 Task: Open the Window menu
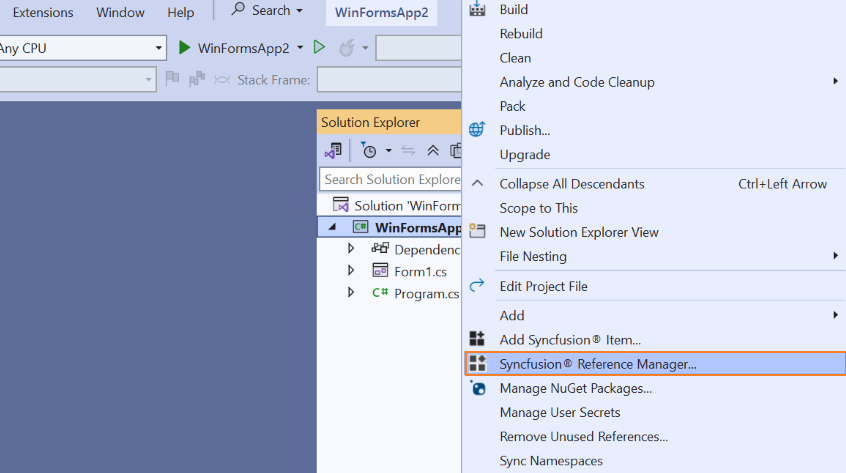[x=120, y=12]
